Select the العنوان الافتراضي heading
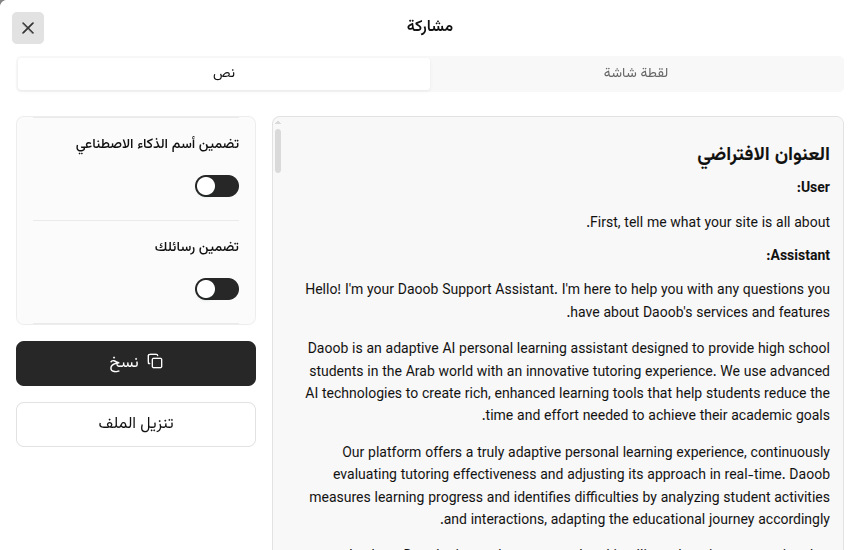Screen dimensions: 853x550 pyautogui.click(x=763, y=155)
